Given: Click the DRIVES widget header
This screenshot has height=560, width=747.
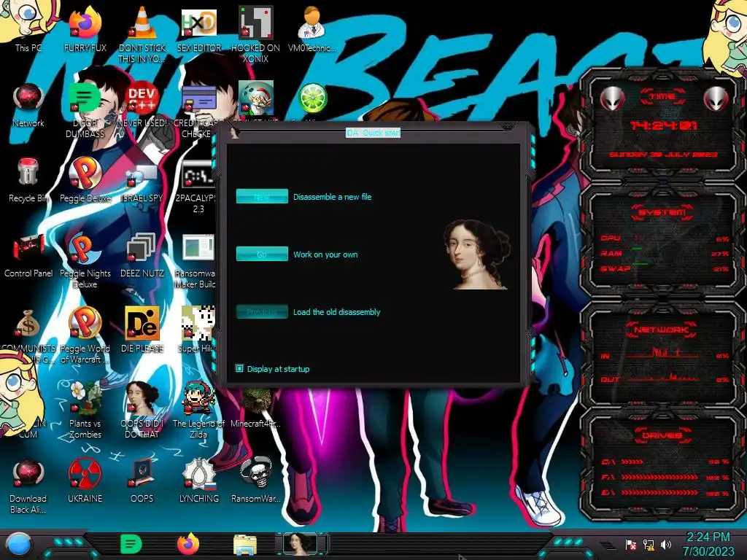Looking at the screenshot, I should 662,435.
